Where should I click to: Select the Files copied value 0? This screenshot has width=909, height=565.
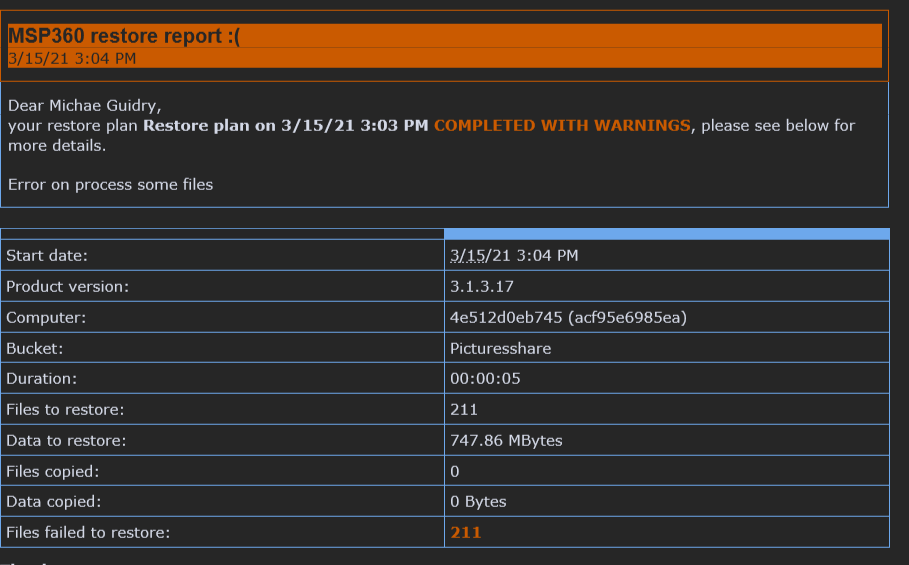click(454, 472)
